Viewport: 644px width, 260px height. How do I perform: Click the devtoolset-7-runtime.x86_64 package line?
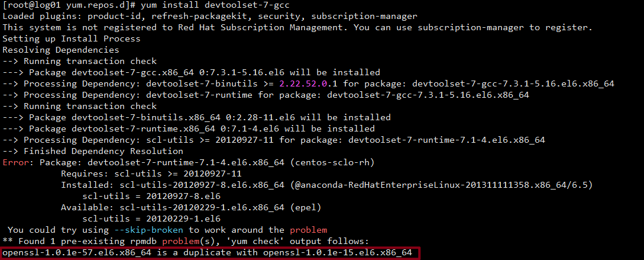[x=189, y=129]
